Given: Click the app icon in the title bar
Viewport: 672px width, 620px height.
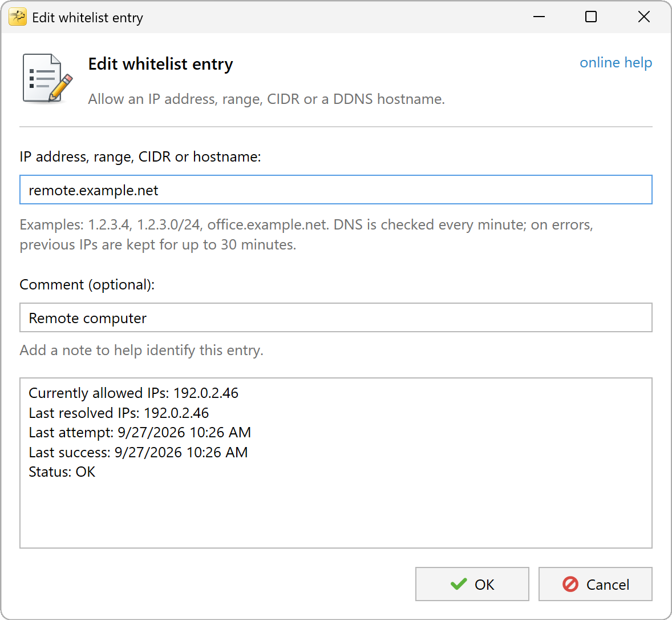Looking at the screenshot, I should pyautogui.click(x=18, y=17).
